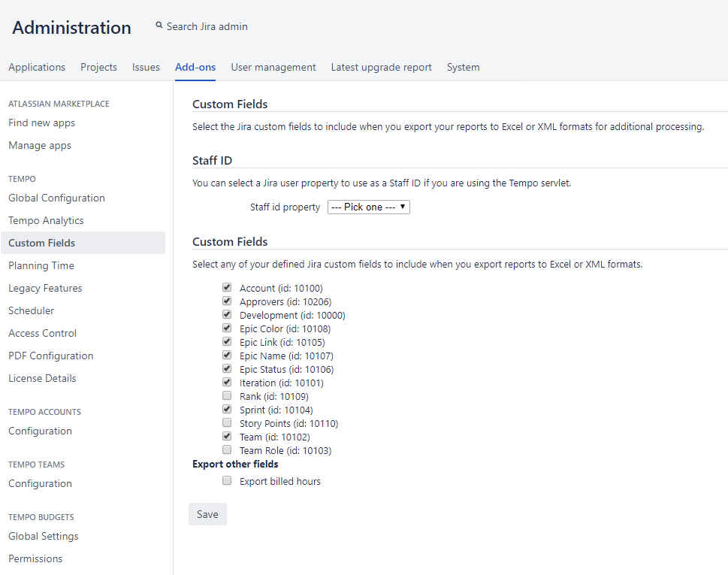View License Details page
Viewport: 728px width, 575px height.
click(42, 378)
